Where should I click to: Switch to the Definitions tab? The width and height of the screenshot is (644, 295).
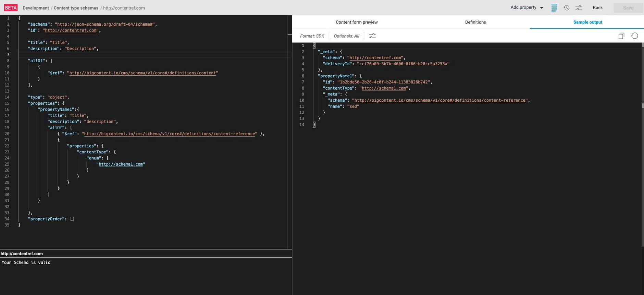click(475, 22)
